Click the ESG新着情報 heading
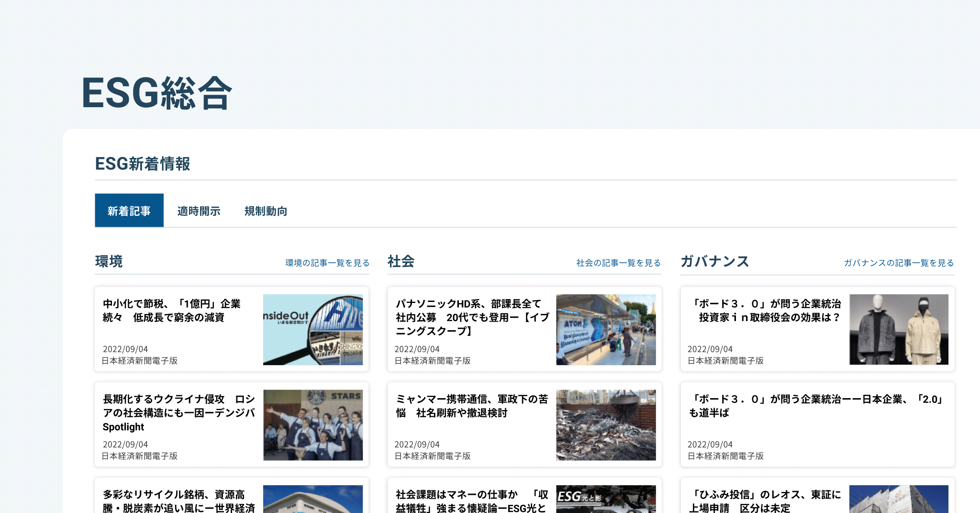The width and height of the screenshot is (980, 513). point(143,164)
